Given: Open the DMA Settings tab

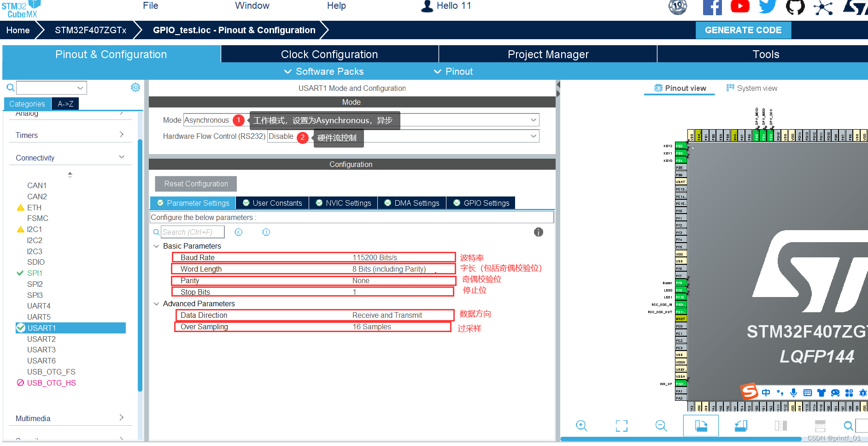Looking at the screenshot, I should click(412, 203).
